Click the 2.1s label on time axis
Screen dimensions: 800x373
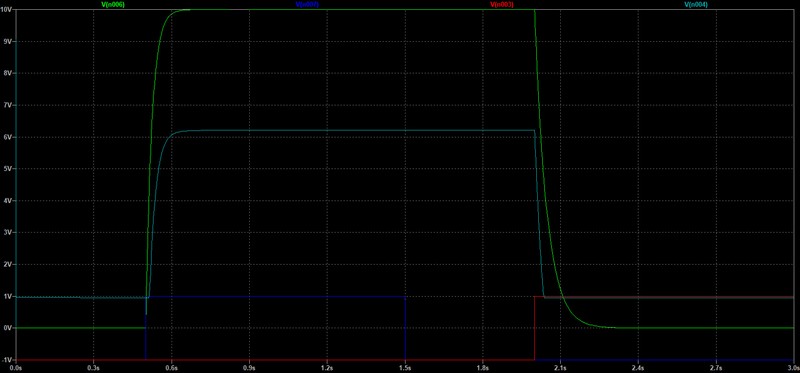click(561, 367)
